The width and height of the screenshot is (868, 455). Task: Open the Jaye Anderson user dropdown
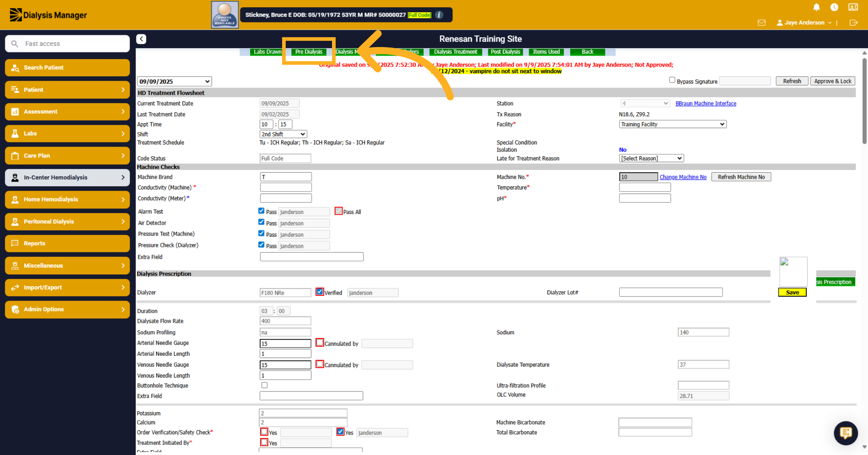(804, 22)
